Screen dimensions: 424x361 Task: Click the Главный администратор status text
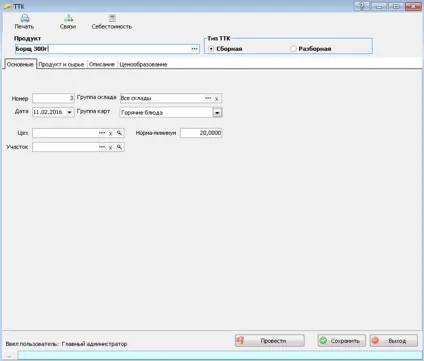pyautogui.click(x=95, y=344)
